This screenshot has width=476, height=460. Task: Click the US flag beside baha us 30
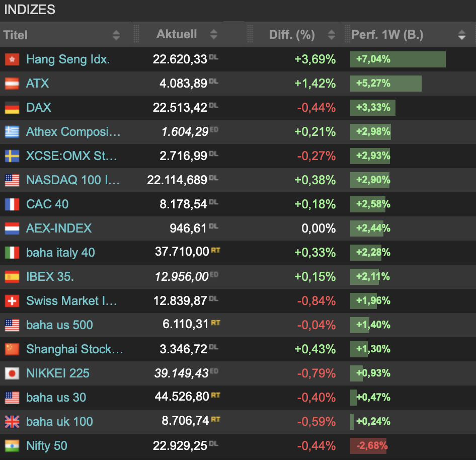point(12,398)
